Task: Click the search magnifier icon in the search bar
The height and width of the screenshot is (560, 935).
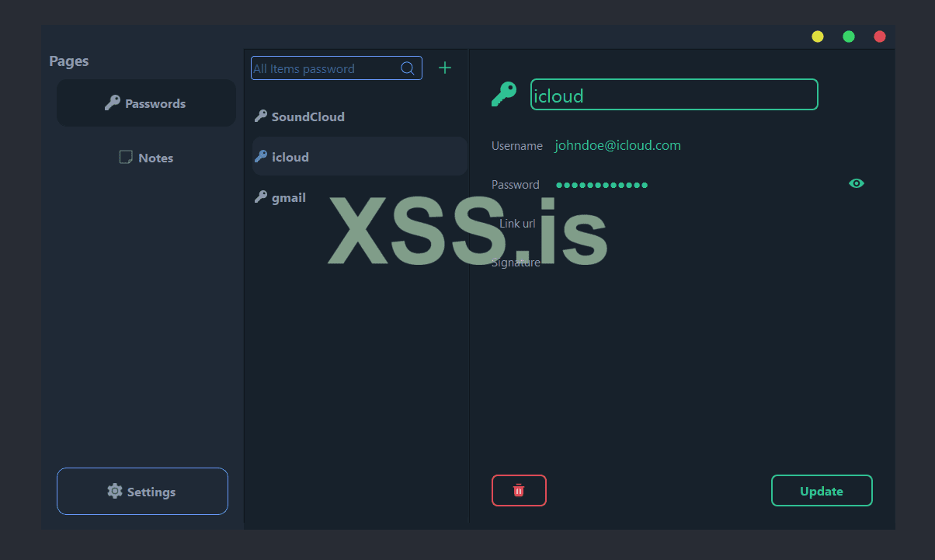Action: (407, 68)
